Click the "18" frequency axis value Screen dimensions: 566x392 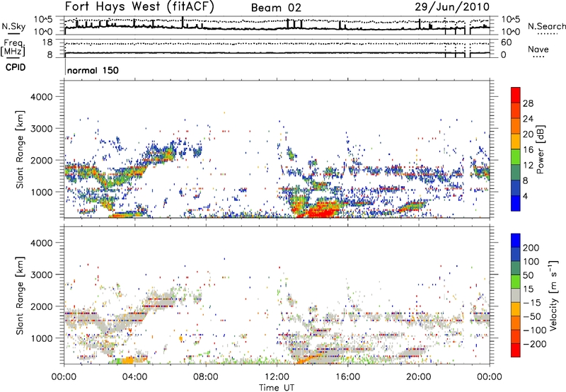(x=48, y=42)
